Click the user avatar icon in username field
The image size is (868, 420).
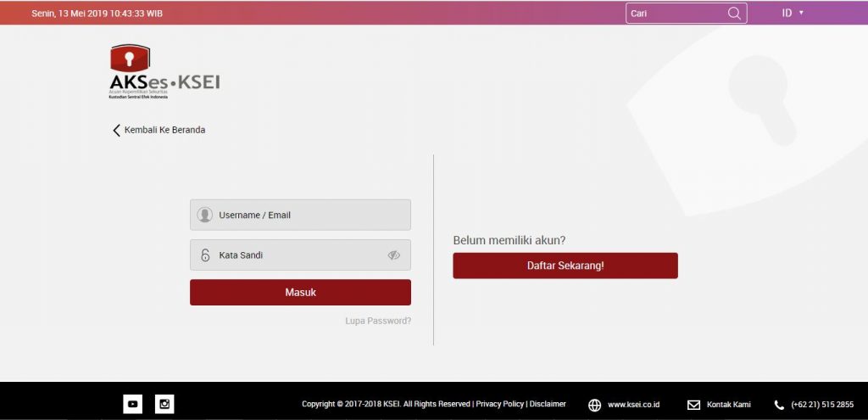coord(204,215)
